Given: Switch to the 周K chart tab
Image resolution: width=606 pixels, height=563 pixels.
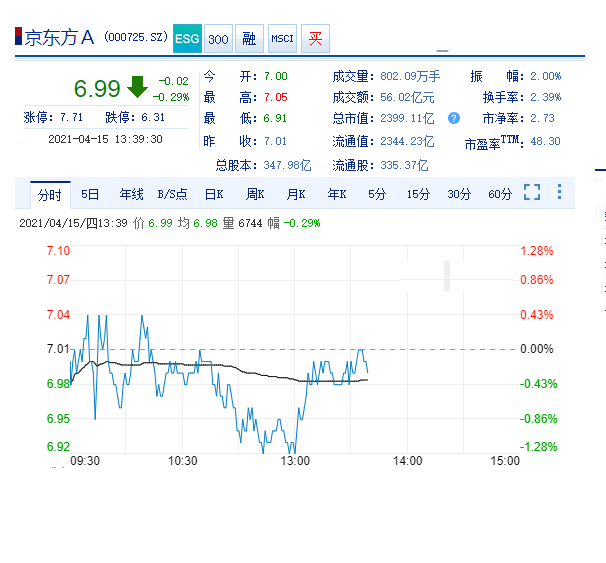Looking at the screenshot, I should tap(255, 194).
